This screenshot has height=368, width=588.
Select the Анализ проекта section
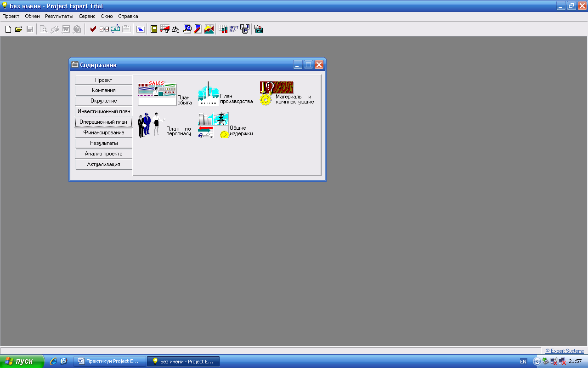click(x=104, y=154)
